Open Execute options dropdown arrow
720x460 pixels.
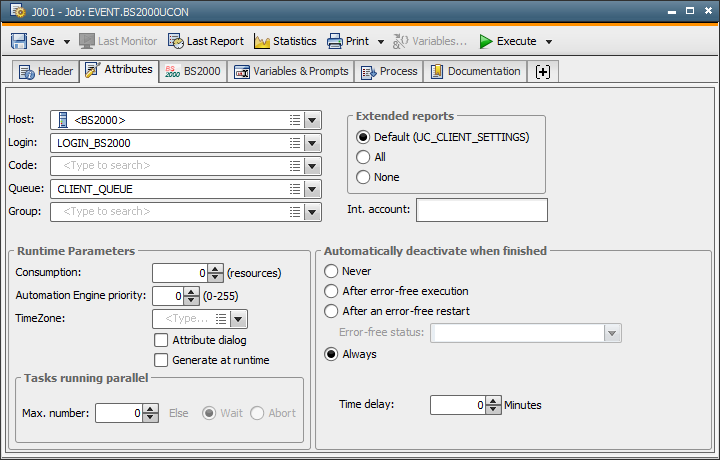click(549, 42)
